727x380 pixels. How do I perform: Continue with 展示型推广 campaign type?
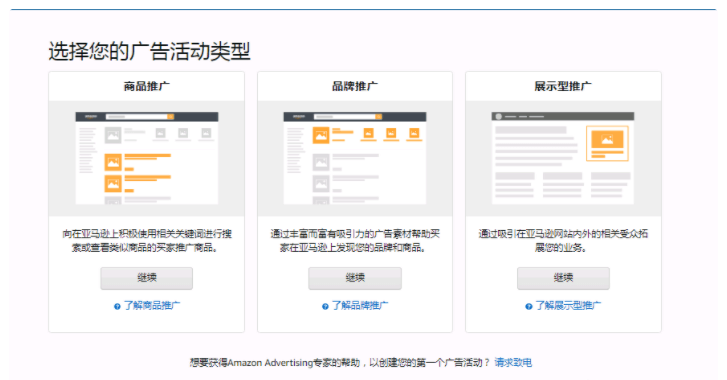coord(563,278)
